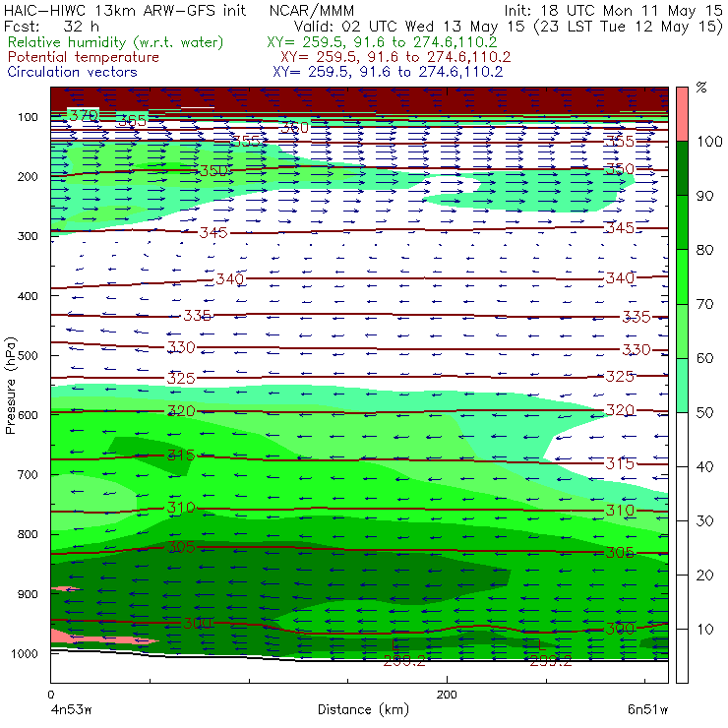The width and height of the screenshot is (728, 728).
Task: Click the '1000' pressure axis tick label
Action: click(25, 653)
